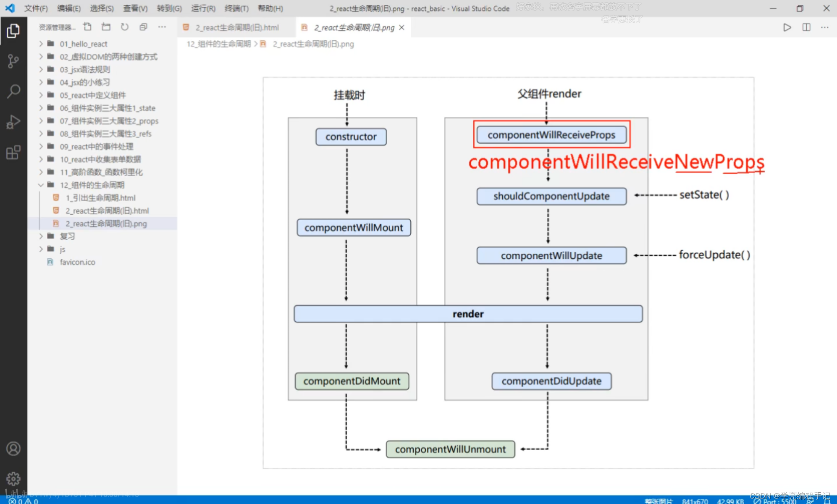Open the Search view
Image resolution: width=837 pixels, height=504 pixels.
tap(13, 92)
